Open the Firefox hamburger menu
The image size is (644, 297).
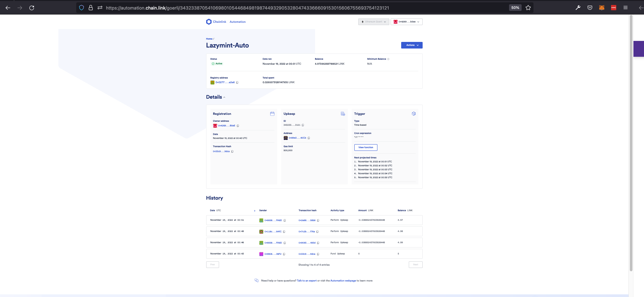click(626, 8)
